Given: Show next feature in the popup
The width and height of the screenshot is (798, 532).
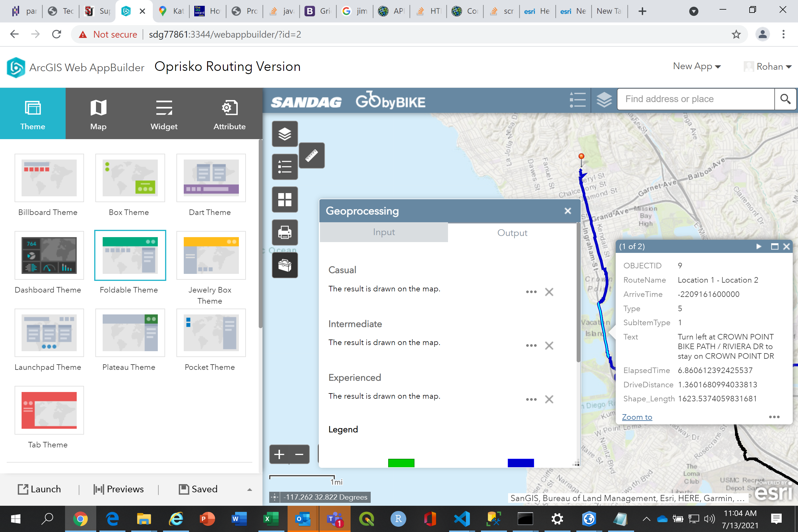Looking at the screenshot, I should tap(759, 246).
